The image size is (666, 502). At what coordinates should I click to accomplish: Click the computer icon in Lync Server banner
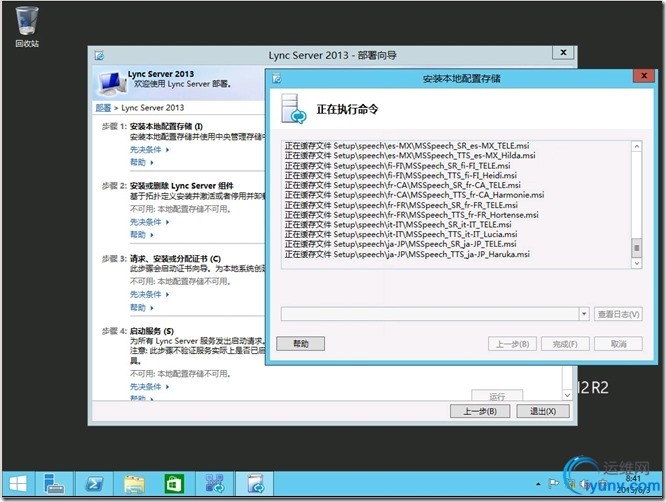[x=111, y=82]
